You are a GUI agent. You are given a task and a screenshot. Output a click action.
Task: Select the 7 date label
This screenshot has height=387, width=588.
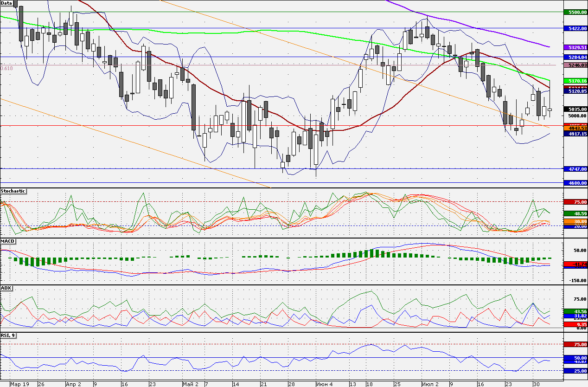point(206,384)
